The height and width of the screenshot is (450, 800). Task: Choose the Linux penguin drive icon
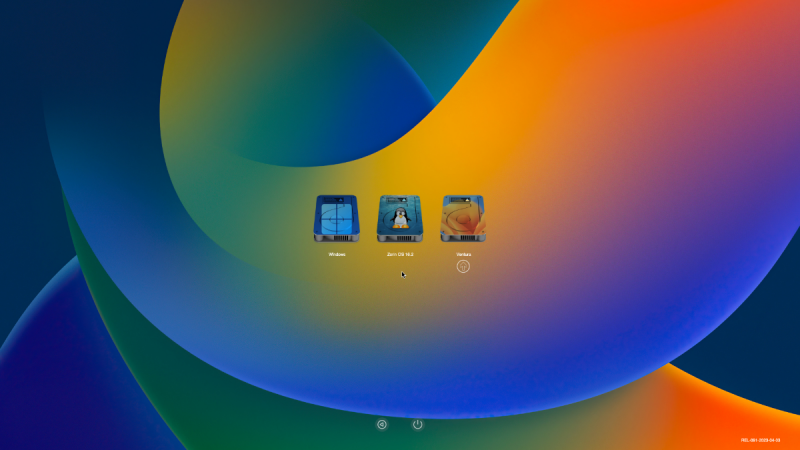click(400, 218)
